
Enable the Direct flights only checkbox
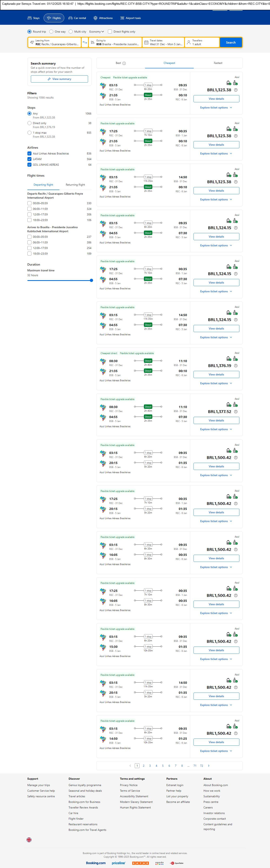110,32
